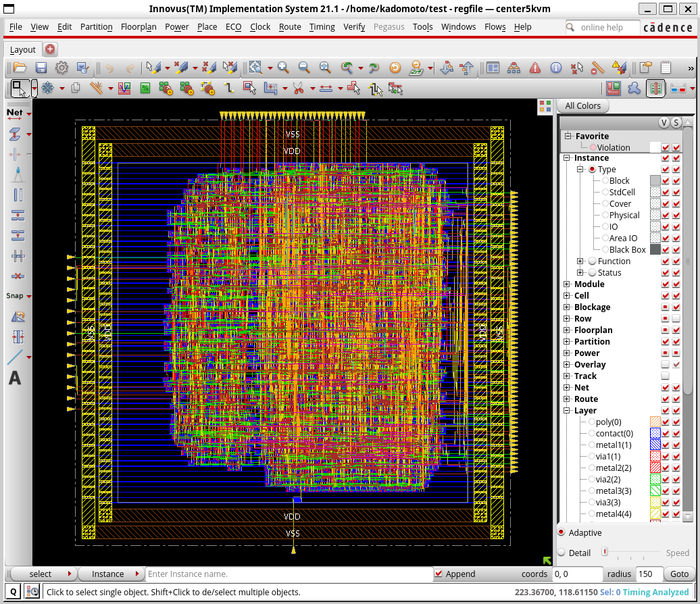Open the Timing menu
700x604 pixels.
pos(322,27)
